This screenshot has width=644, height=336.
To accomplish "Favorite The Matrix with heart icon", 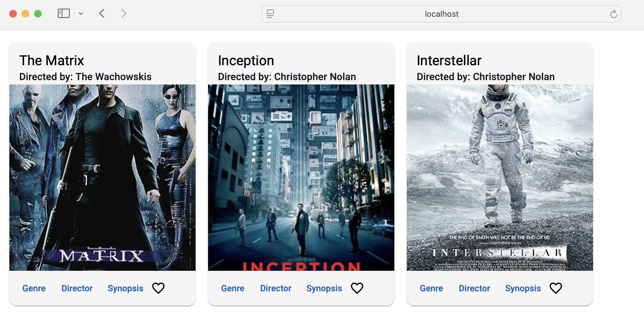I will coord(158,288).
